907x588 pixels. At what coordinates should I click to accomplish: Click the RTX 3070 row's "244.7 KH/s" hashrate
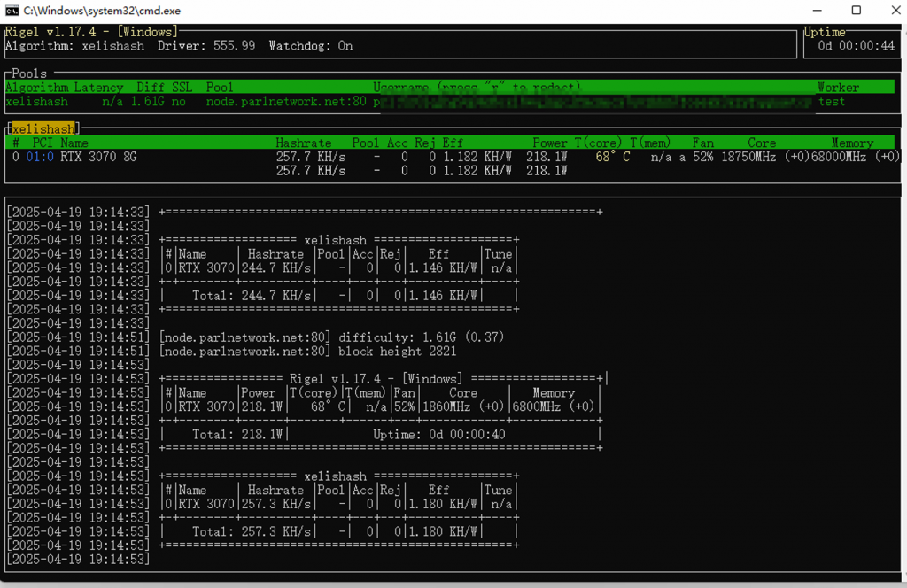tap(276, 267)
